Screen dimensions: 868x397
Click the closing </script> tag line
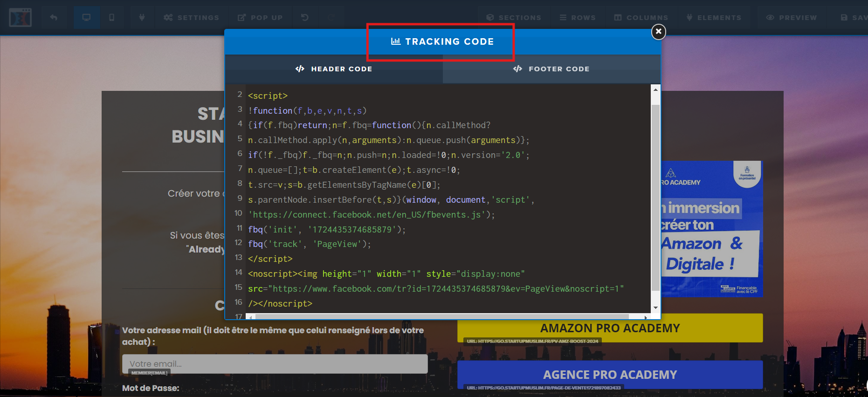tap(270, 259)
